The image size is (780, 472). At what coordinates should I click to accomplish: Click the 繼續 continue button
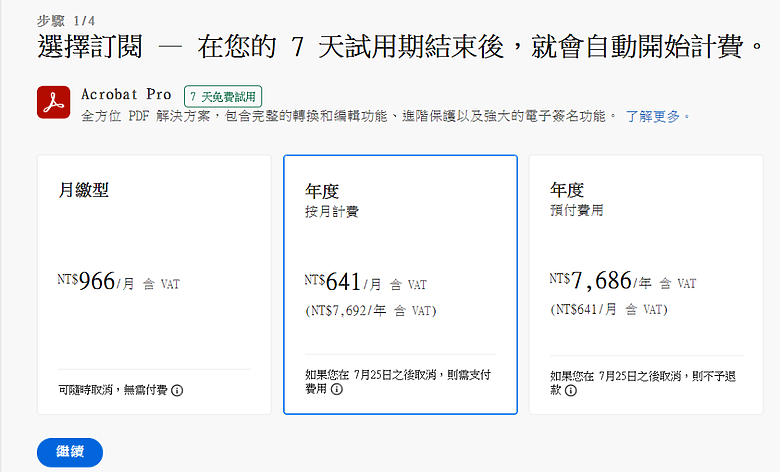(70, 452)
